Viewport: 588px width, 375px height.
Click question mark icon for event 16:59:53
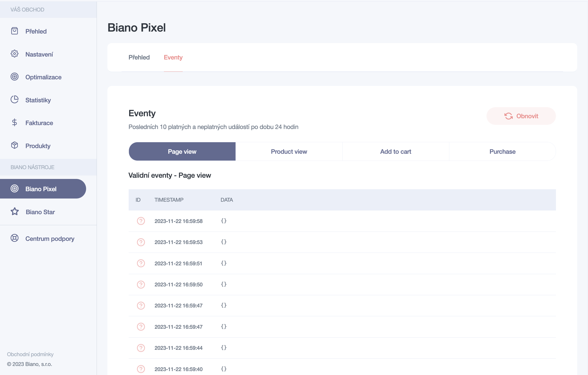pyautogui.click(x=141, y=242)
